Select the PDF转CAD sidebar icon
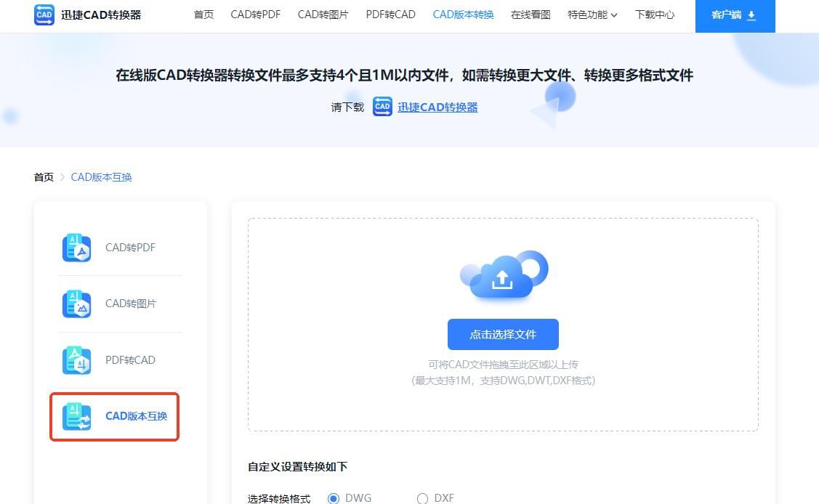Viewport: 819px width, 504px height. click(76, 359)
